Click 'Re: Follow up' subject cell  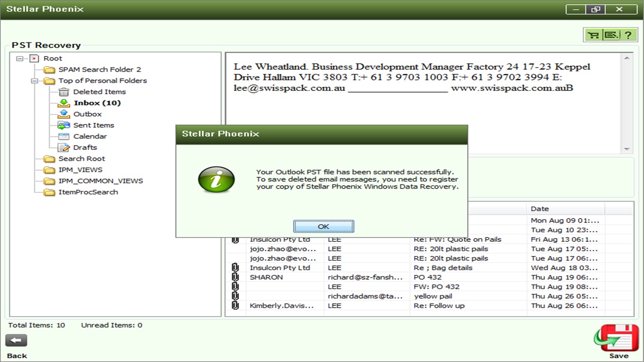(x=439, y=305)
